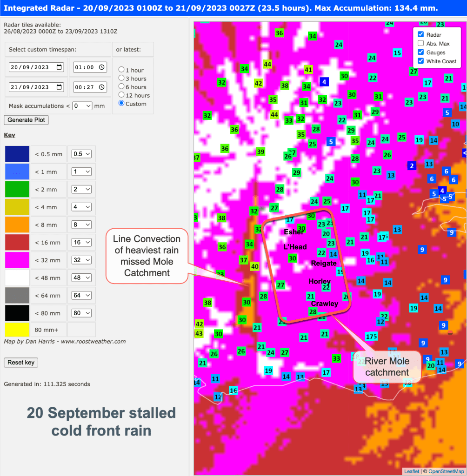Viewport: 467px width, 476px height.
Task: Click gauge marker 33 south of Crawley
Action: (336, 358)
